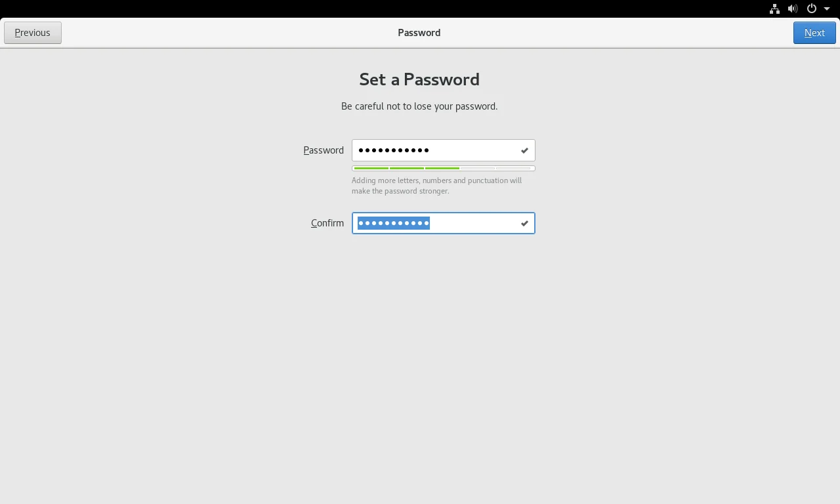Open the network status icon in top bar
Screen dimensions: 840x504
[x=774, y=9]
